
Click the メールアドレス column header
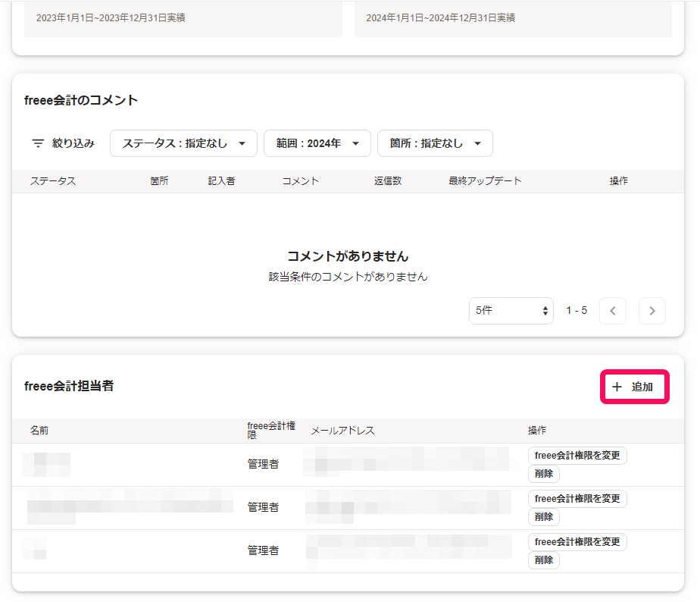343,431
